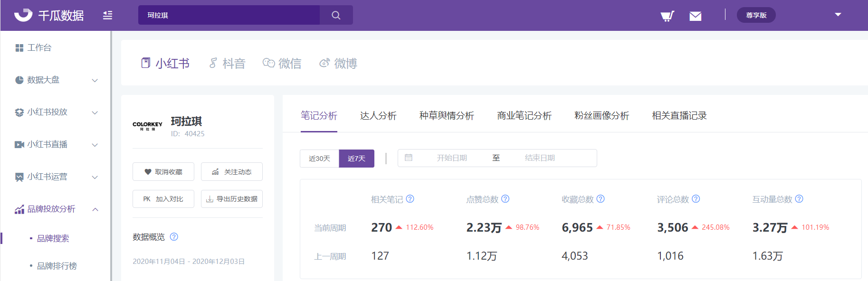Select the 近30天 time range

pos(319,159)
